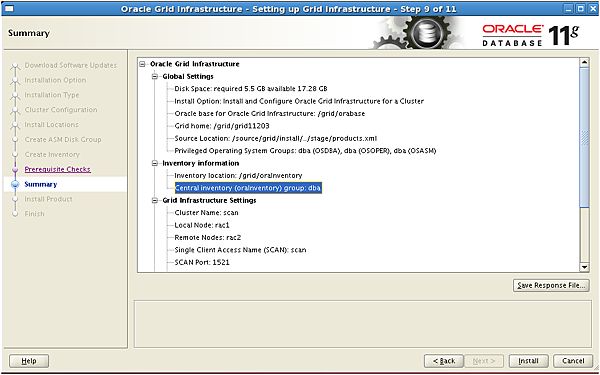This screenshot has height=375, width=600.
Task: Click the Inventory information label
Action: pyautogui.click(x=201, y=163)
